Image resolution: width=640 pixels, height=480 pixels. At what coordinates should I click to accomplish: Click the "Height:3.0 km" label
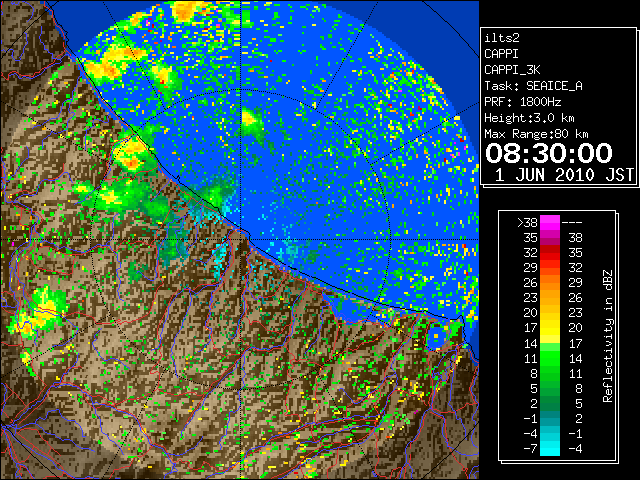(x=529, y=118)
